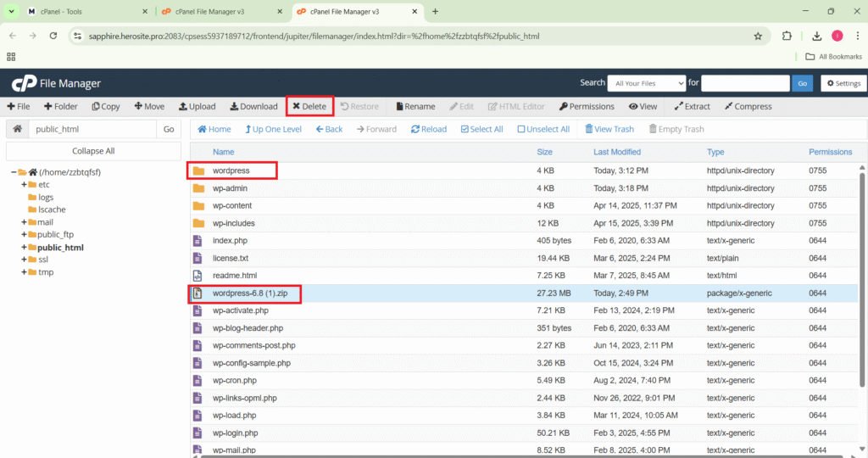
Task: Go back in browser history
Action: [x=12, y=36]
